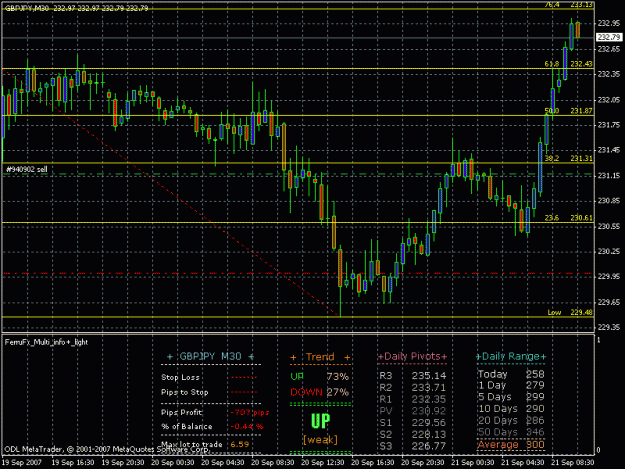This screenshot has height=469, width=625.
Task: Click the 21 Sep 08:30 time axis label
Action: click(572, 463)
